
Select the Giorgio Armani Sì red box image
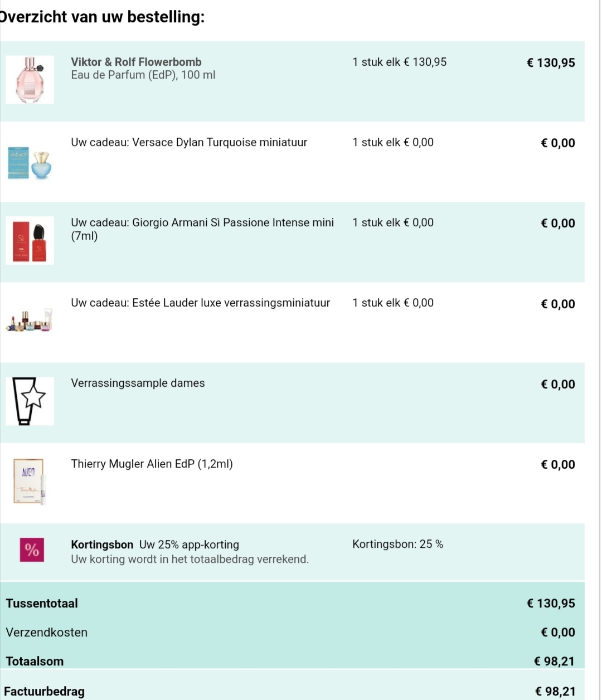(30, 240)
